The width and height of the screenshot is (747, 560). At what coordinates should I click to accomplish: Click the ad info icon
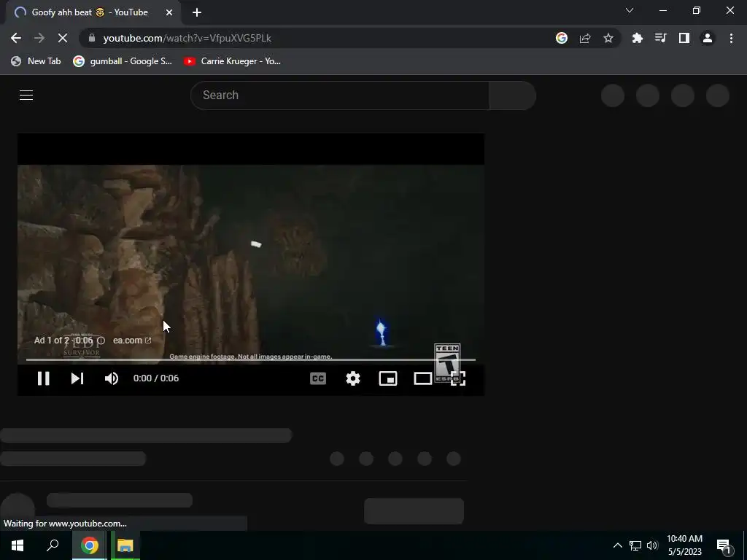(x=101, y=341)
